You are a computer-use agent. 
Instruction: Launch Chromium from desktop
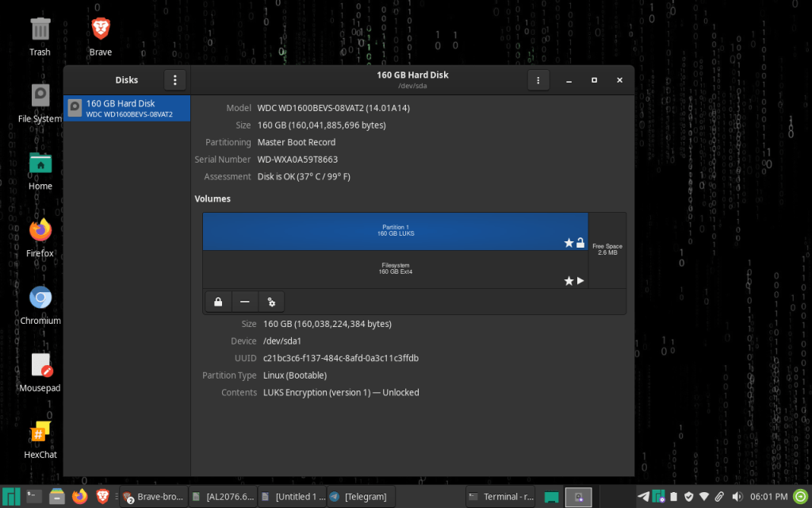pos(40,306)
